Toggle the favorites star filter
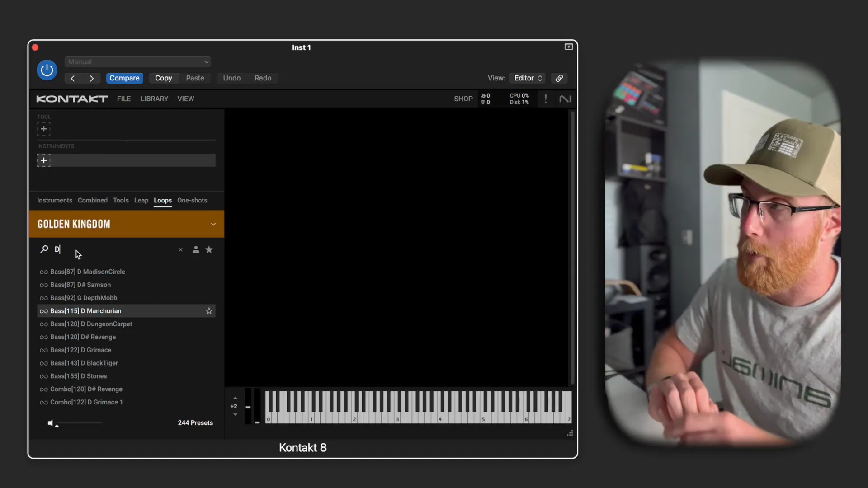 [x=209, y=249]
